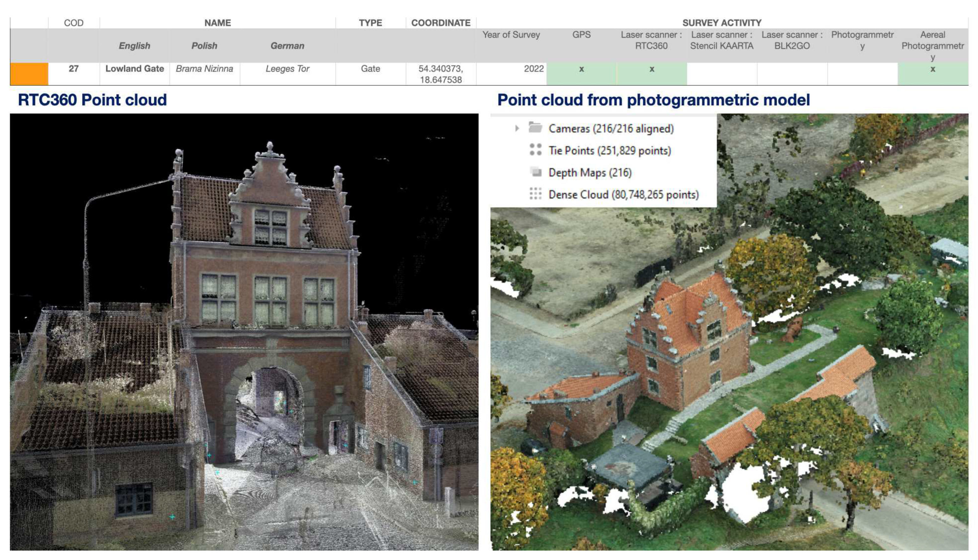Click the COORDINATE column header
Image resolution: width=978 pixels, height=560 pixels.
point(441,23)
